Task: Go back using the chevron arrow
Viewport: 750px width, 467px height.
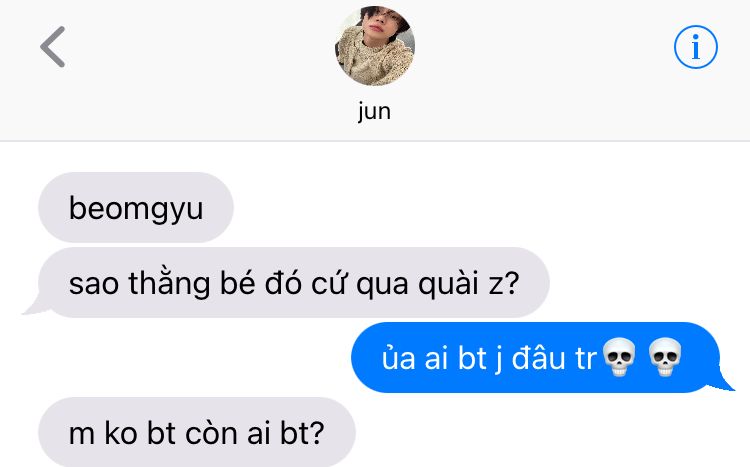Action: coord(53,47)
